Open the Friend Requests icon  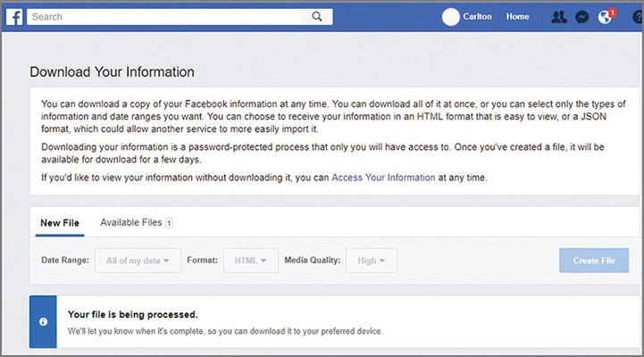pos(559,16)
